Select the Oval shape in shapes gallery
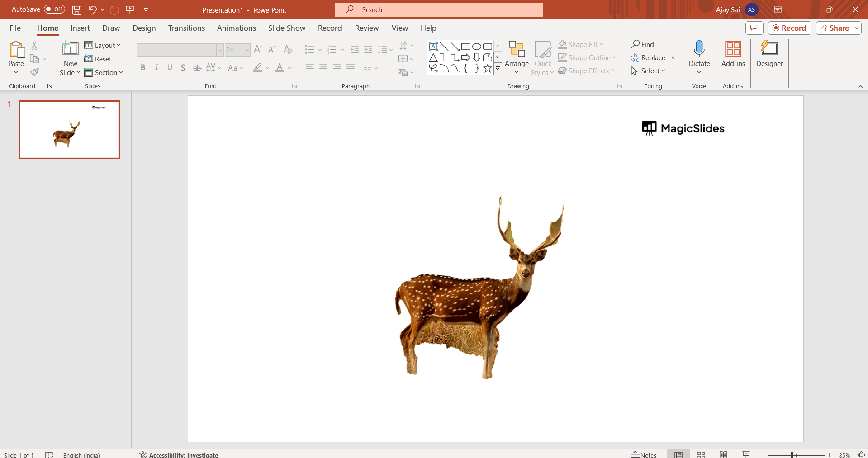This screenshot has height=458, width=868. click(476, 47)
